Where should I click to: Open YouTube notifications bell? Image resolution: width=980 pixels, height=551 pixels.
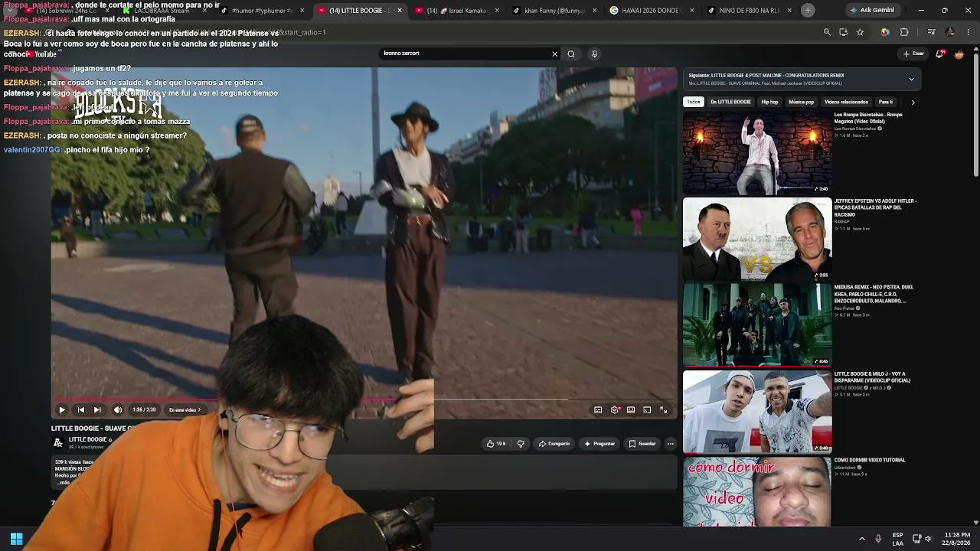[940, 54]
